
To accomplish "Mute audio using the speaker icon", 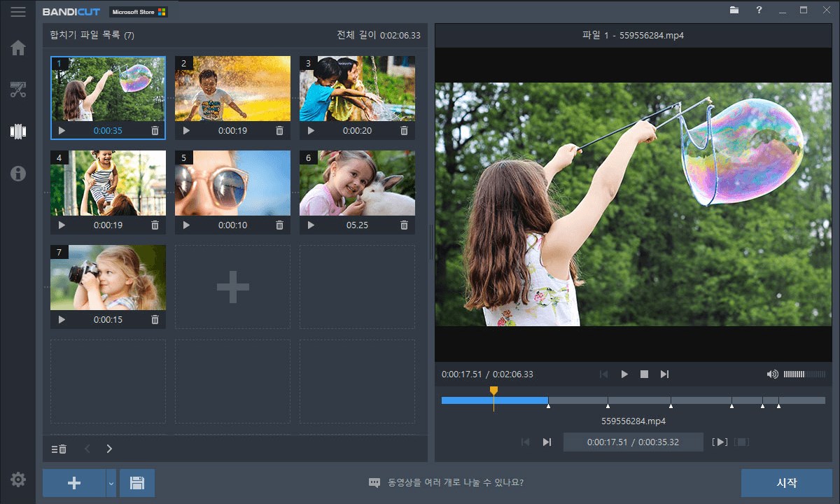I will point(772,374).
